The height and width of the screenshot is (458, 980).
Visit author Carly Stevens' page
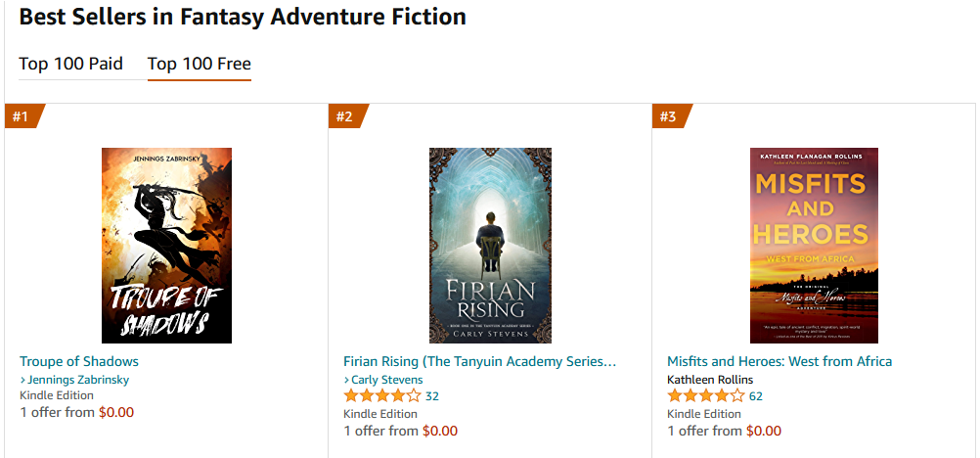[x=387, y=380]
